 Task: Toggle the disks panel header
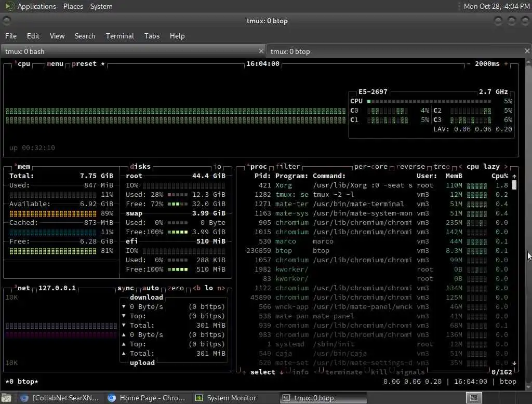tap(140, 167)
